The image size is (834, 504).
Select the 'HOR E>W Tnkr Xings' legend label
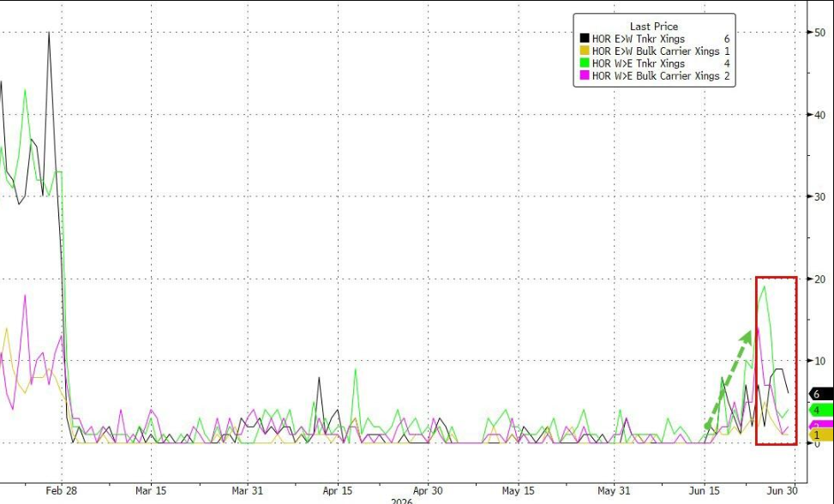639,39
